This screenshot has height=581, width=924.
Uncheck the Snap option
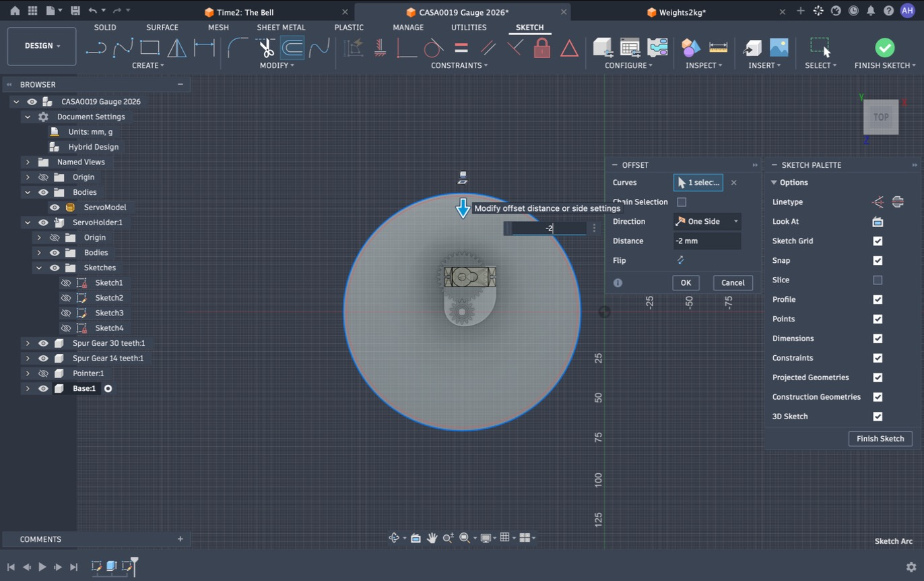coord(878,261)
